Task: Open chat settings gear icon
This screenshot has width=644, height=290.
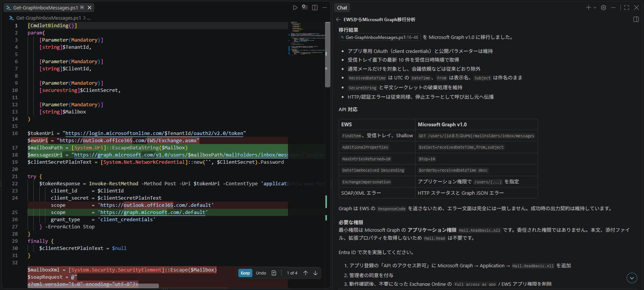Action: click(604, 8)
